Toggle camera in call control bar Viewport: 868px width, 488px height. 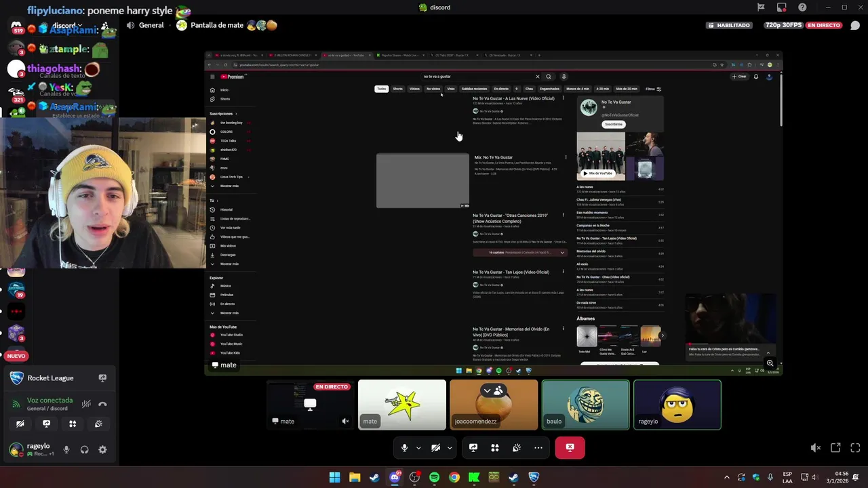[x=436, y=447]
